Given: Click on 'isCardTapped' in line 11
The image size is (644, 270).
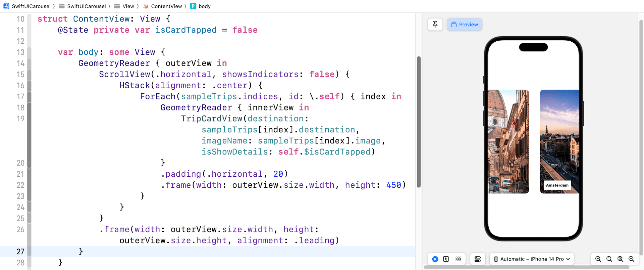Looking at the screenshot, I should (x=186, y=30).
